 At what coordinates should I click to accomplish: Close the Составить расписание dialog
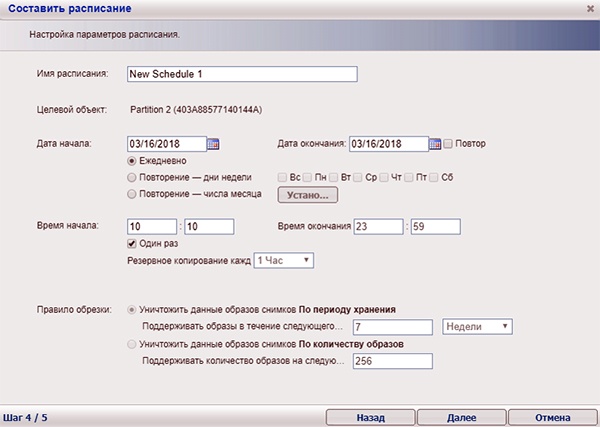590,8
